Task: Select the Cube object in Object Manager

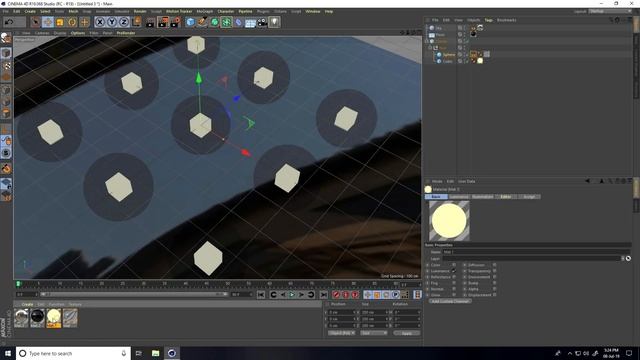Action: click(x=447, y=61)
